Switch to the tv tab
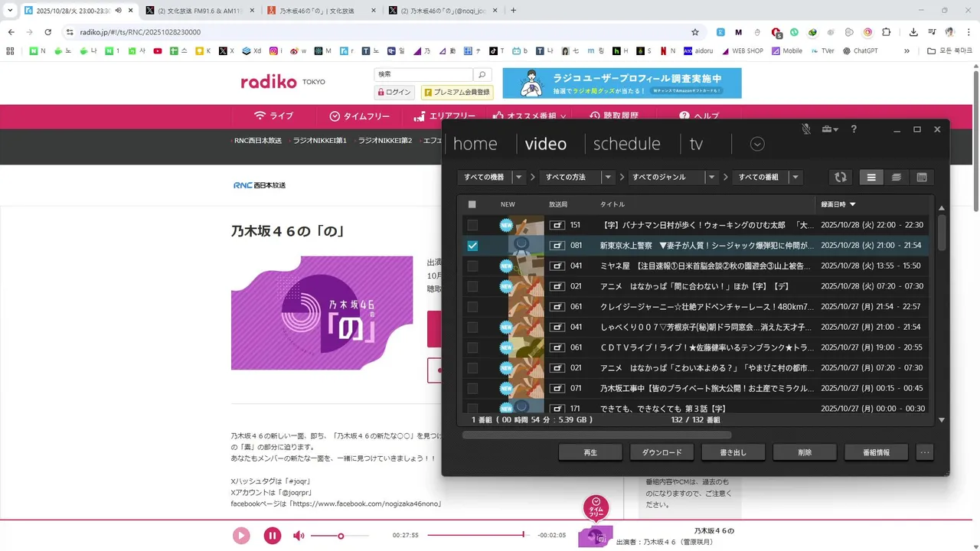980x551 pixels. 696,144
